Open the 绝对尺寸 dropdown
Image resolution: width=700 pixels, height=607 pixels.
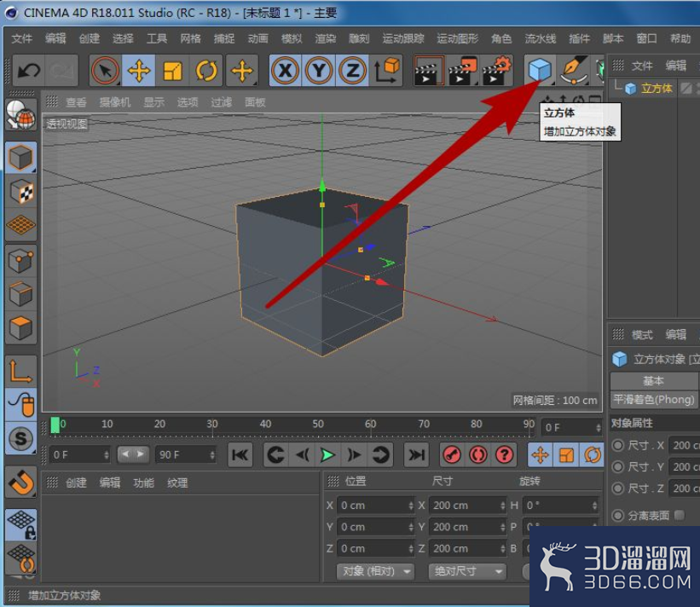pos(467,571)
